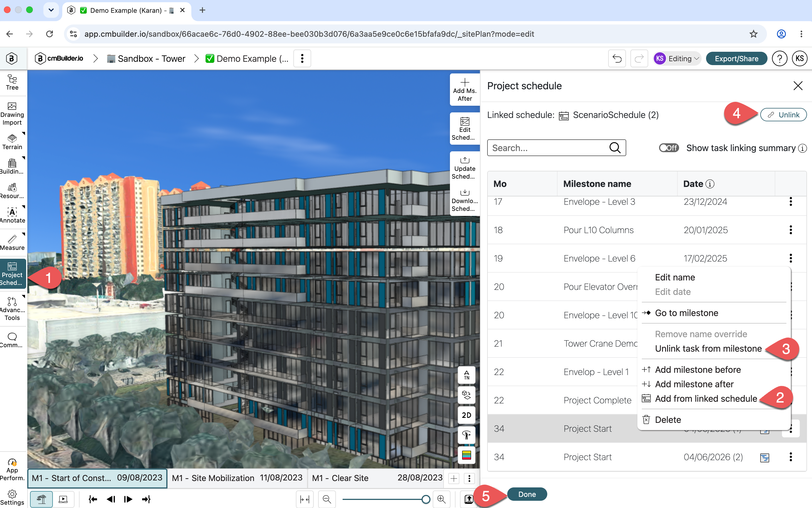Screen dimensions: 812x508
Task: Toggle Show task linking summary switch
Action: (669, 148)
